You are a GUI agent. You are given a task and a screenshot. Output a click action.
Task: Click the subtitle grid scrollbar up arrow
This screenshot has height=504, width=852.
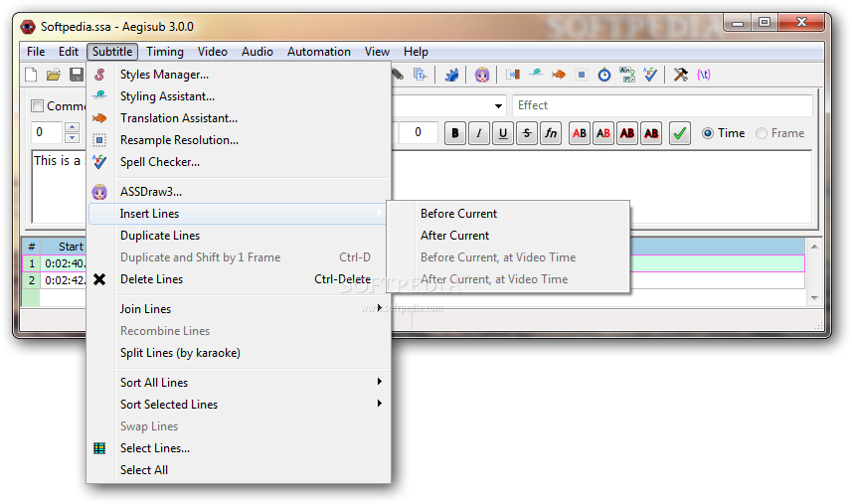click(814, 247)
